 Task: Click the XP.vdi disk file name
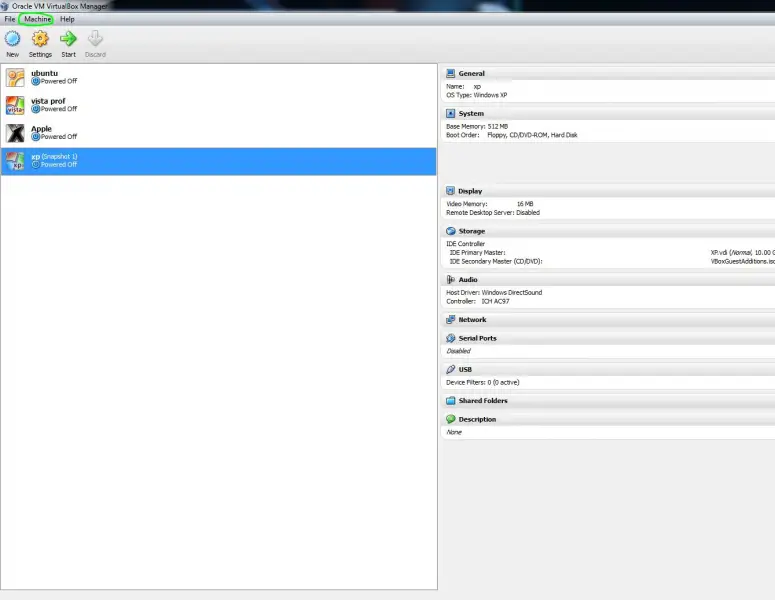(719, 253)
